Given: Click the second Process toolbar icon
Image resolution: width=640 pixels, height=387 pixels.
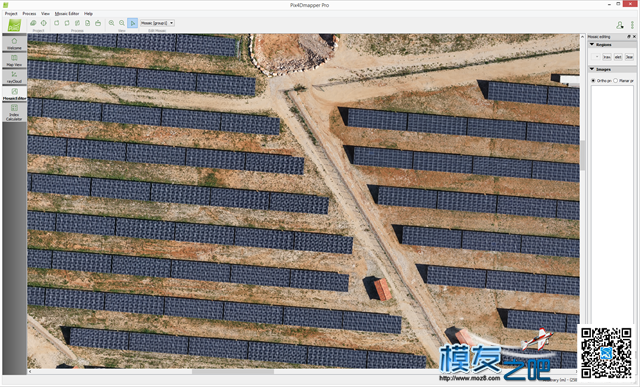Looking at the screenshot, I should (67, 23).
